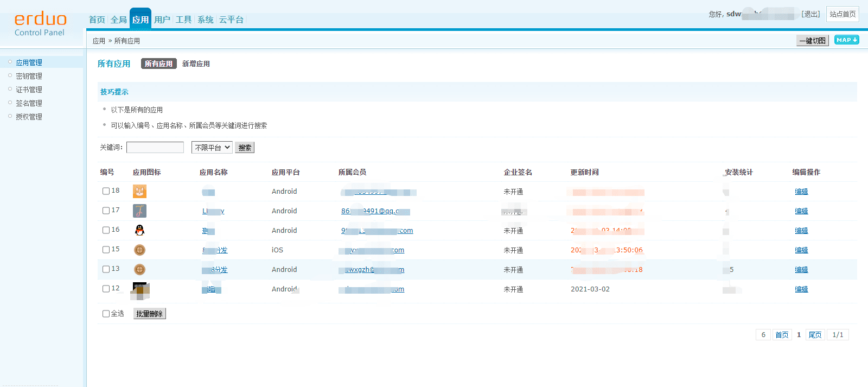
Task: Click the QQ penguin icon in row 16
Action: 139,230
